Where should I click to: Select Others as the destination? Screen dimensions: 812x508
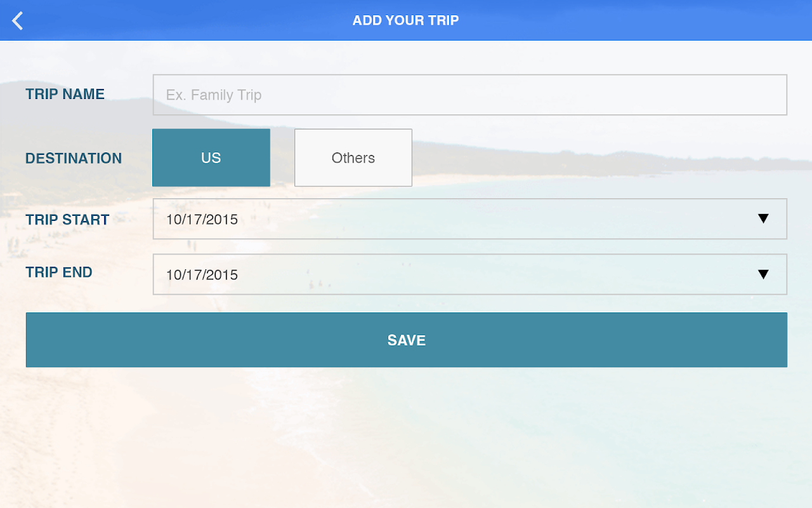(353, 157)
